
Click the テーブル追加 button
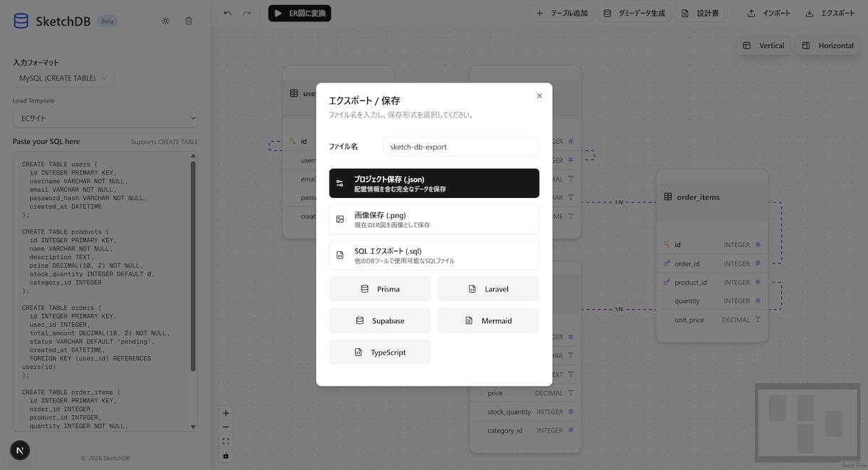coord(562,13)
